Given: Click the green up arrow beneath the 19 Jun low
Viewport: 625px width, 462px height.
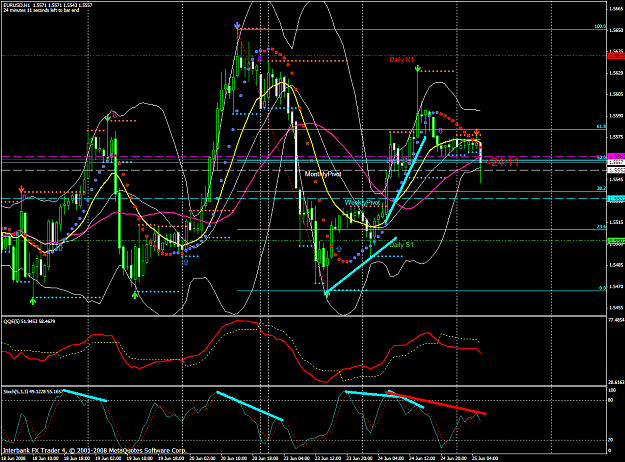Looking at the screenshot, I should point(135,295).
